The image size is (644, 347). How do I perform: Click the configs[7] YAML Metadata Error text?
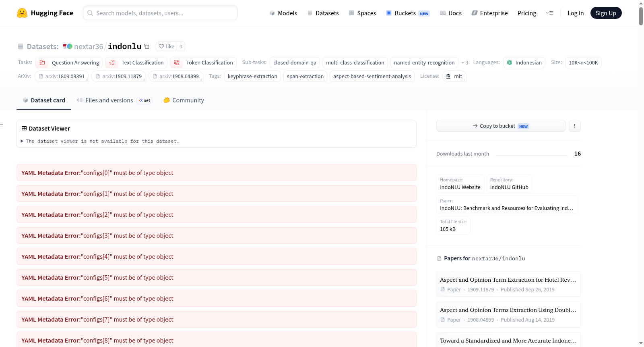coord(97,320)
